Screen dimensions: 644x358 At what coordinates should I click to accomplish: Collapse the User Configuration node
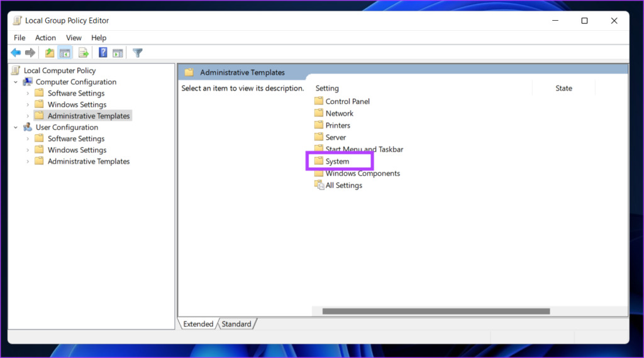tap(16, 128)
